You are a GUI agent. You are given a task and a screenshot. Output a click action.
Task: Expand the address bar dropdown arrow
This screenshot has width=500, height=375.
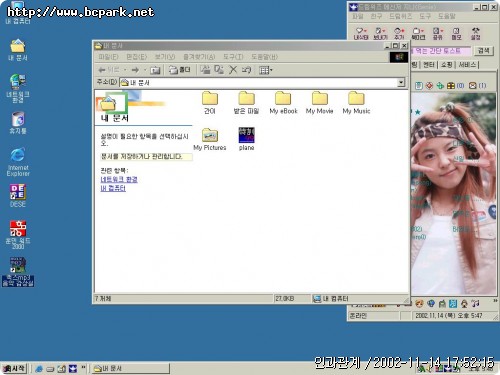pos(401,82)
